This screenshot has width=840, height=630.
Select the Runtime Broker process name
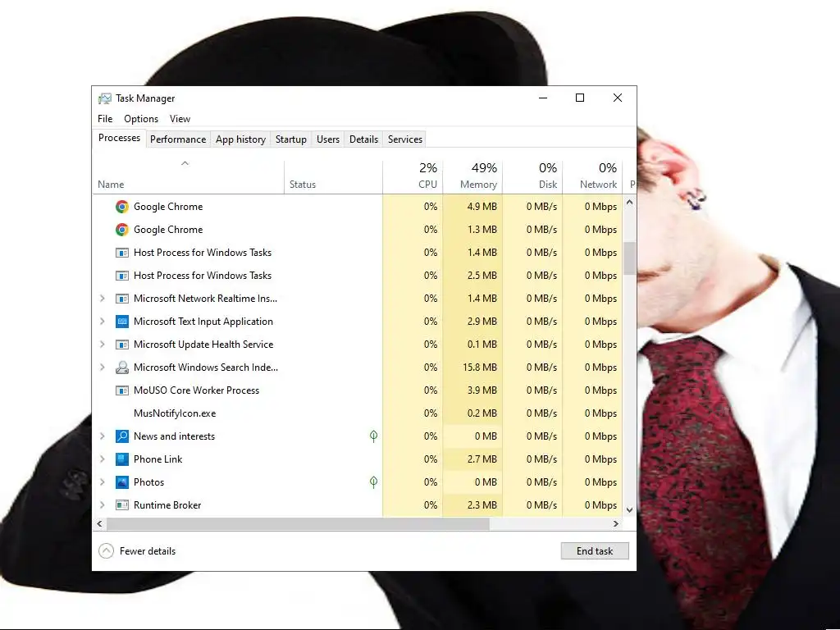coord(167,505)
